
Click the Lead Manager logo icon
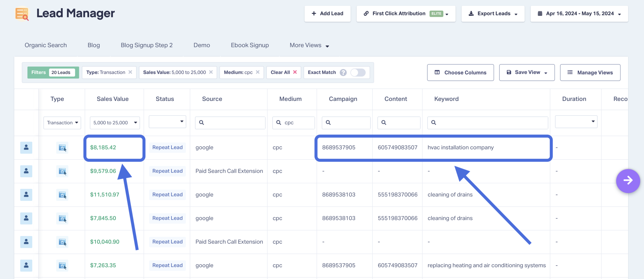tap(22, 14)
